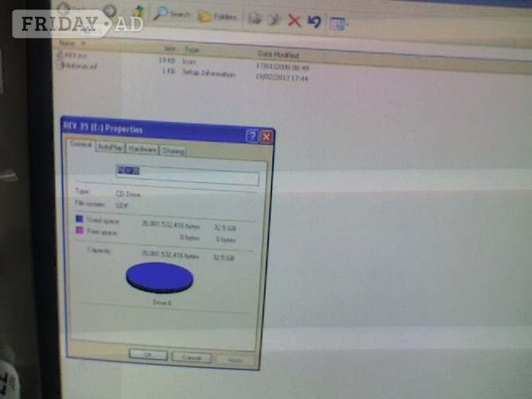The width and height of the screenshot is (532, 399).
Task: Click the Capacity 32.5 GB value
Action: pos(224,257)
